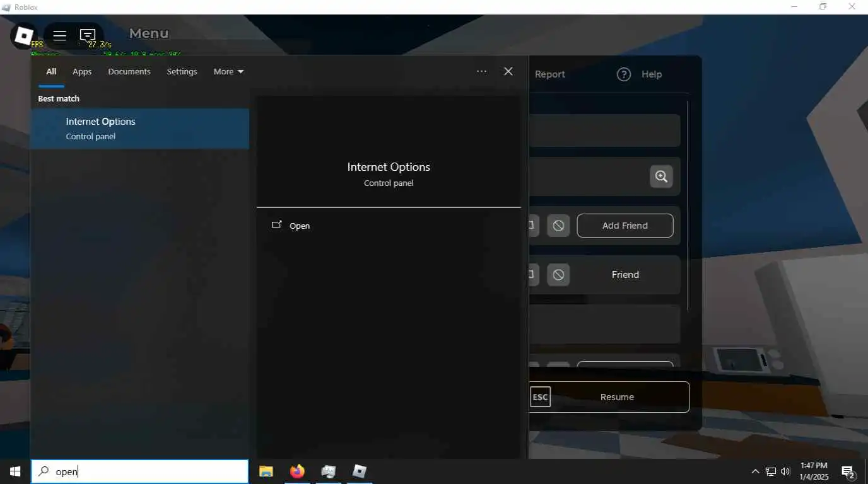The height and width of the screenshot is (484, 868).
Task: Switch to the Apps search tab
Action: point(82,72)
